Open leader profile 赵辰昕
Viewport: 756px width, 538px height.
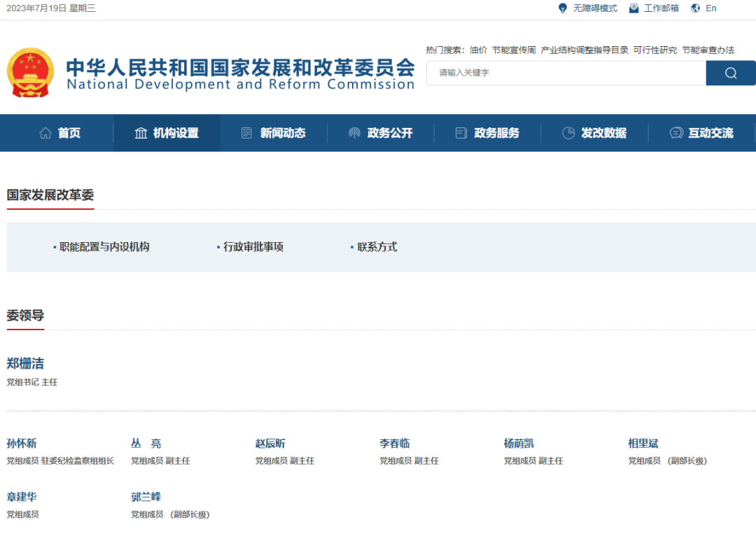tap(270, 444)
